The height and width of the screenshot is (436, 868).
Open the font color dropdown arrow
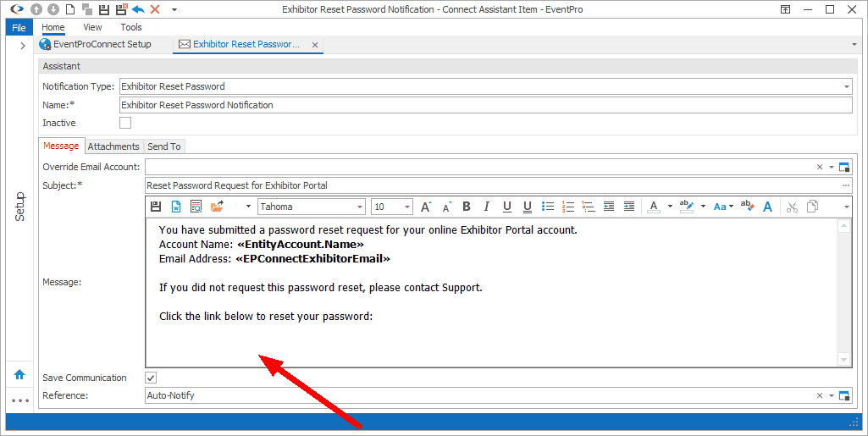click(x=670, y=207)
